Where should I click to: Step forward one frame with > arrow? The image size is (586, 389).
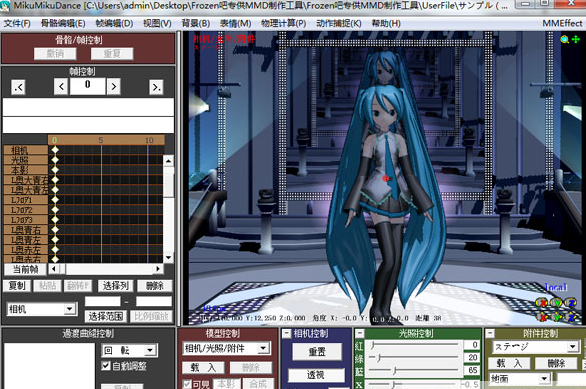pos(114,87)
